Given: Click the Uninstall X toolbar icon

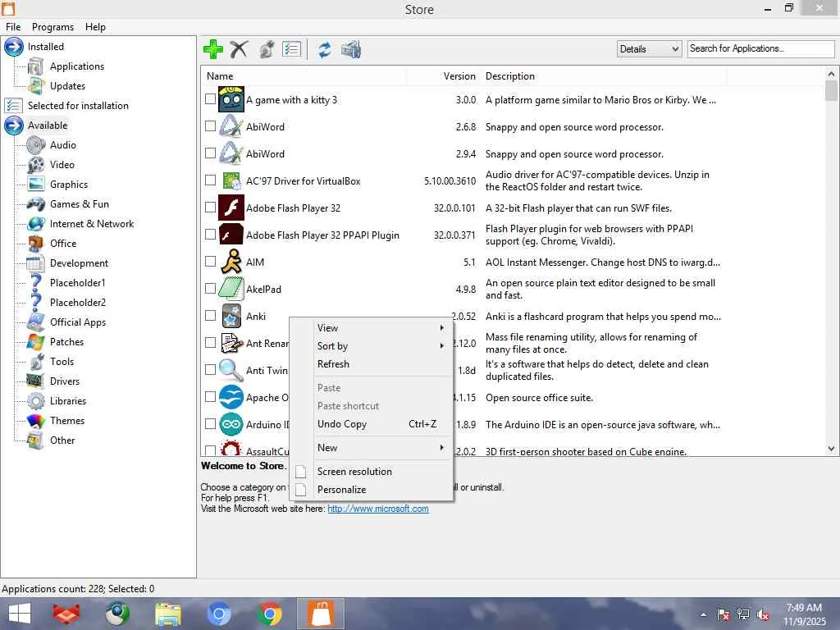Looking at the screenshot, I should [x=239, y=49].
